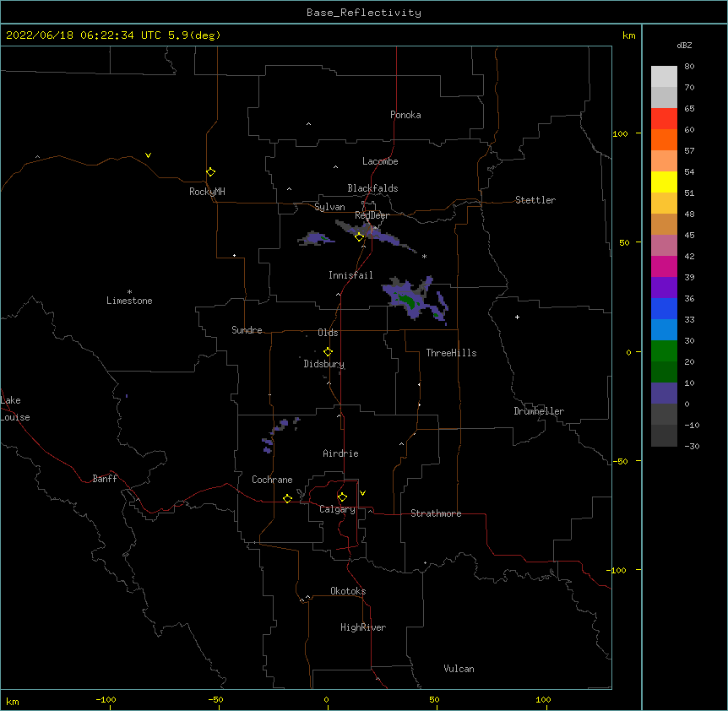Click the red 65 dBZ legend swatch
The height and width of the screenshot is (711, 728).
click(x=664, y=119)
